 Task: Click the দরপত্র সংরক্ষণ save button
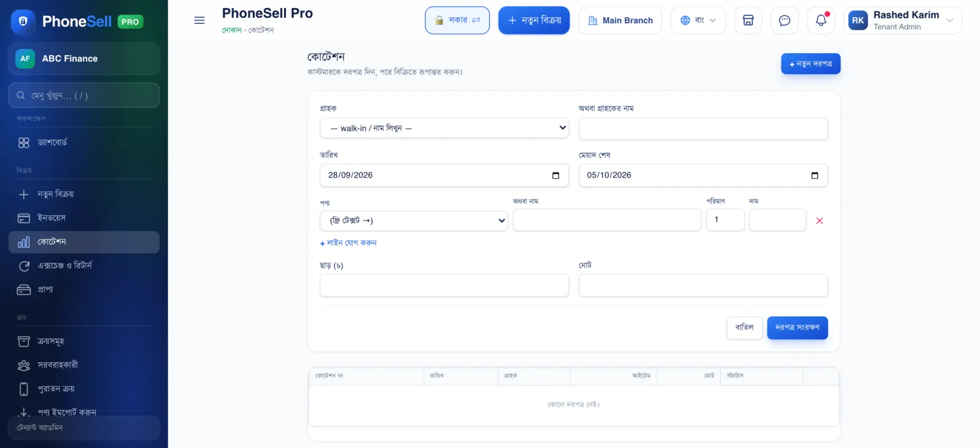pos(797,327)
